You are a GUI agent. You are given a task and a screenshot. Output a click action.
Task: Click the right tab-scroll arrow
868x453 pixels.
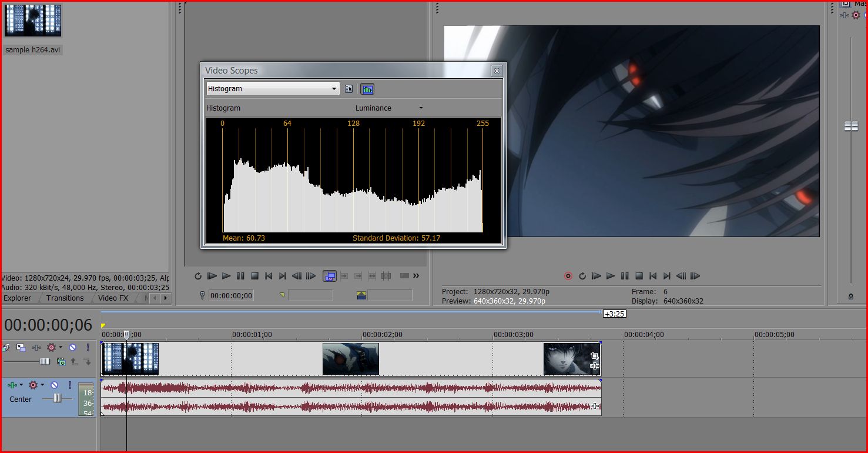click(x=165, y=298)
